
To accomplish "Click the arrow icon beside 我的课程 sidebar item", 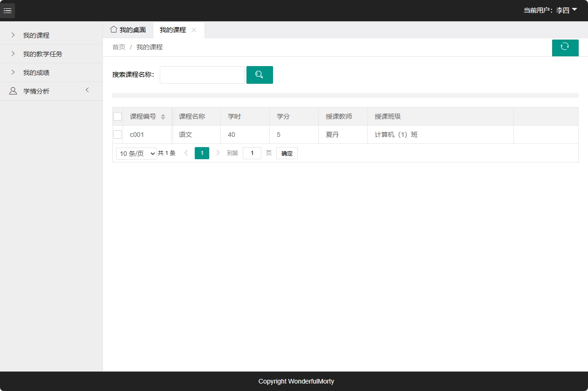I will 13,35.
